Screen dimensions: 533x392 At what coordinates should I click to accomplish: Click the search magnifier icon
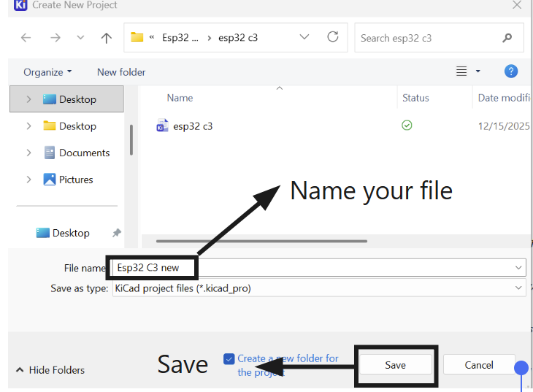pos(507,38)
